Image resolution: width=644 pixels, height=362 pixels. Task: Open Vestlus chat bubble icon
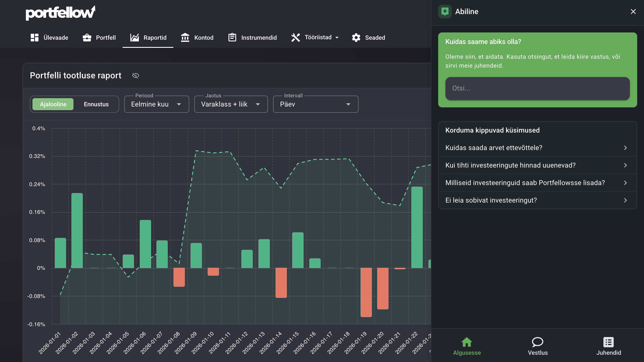point(537,342)
